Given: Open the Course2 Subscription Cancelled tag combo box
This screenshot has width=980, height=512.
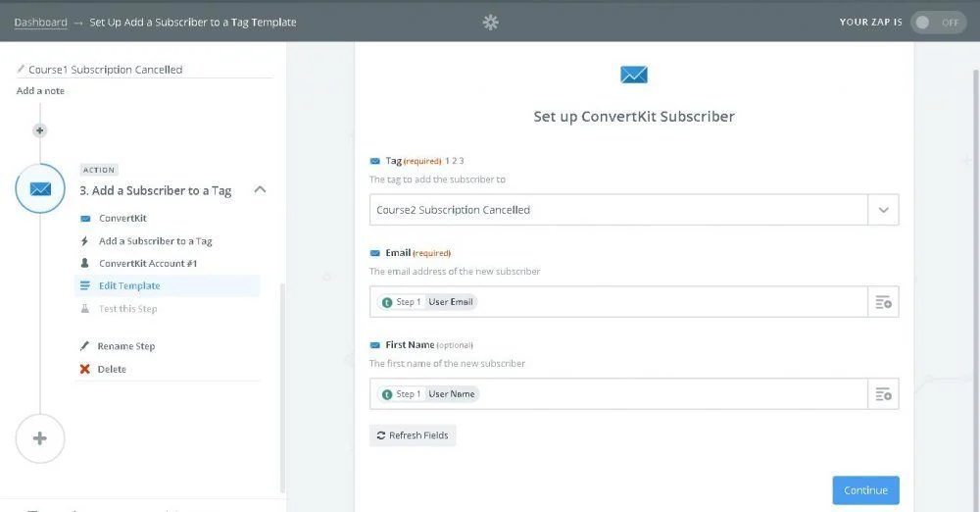Looking at the screenshot, I should 619,210.
